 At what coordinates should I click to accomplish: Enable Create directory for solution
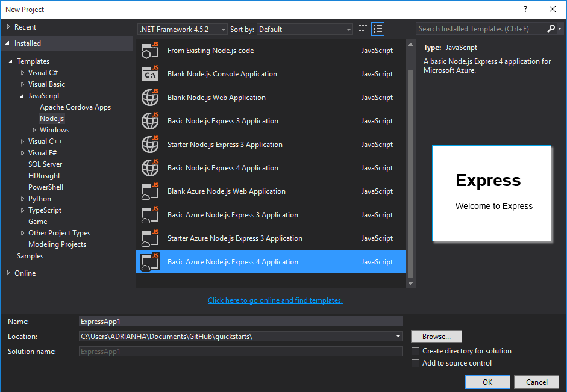415,351
